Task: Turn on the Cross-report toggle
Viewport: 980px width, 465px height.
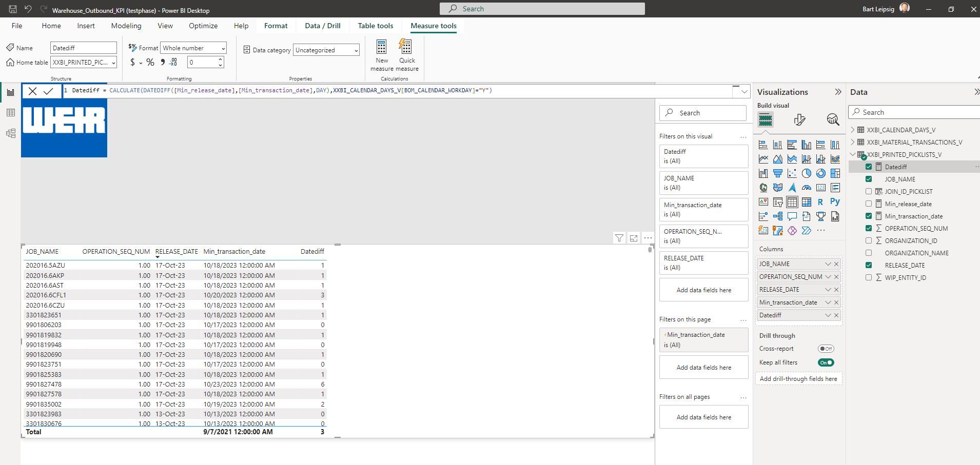Action: pyautogui.click(x=826, y=349)
